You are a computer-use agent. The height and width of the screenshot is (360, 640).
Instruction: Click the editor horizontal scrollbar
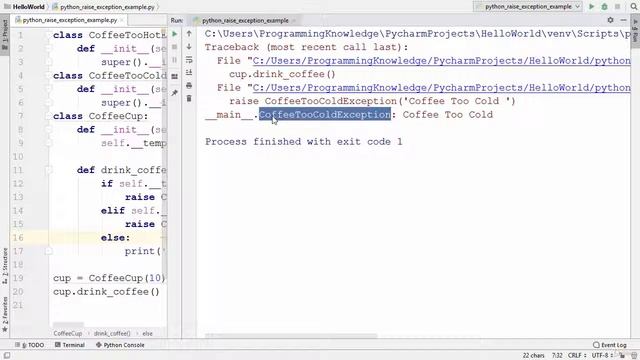coord(68,325)
